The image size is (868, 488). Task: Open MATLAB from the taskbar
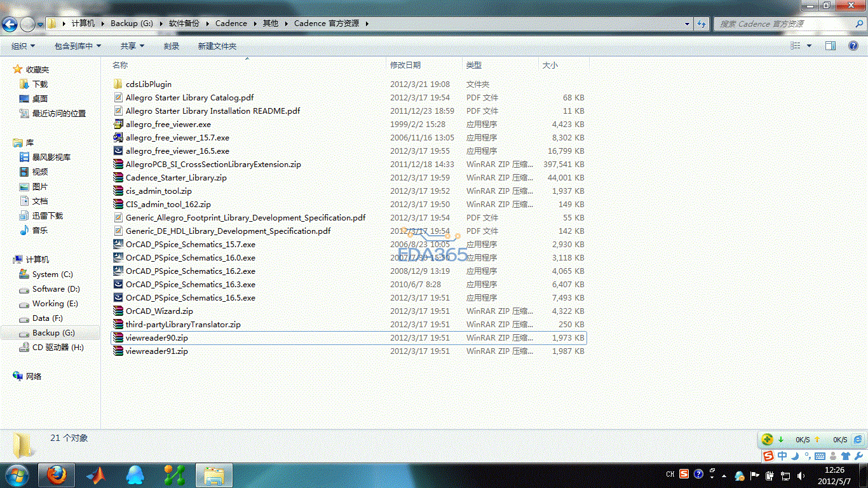(x=96, y=475)
